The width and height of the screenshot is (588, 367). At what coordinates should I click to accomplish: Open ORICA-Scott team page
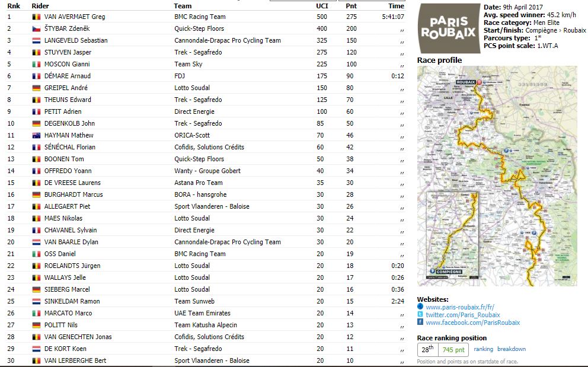click(x=192, y=135)
